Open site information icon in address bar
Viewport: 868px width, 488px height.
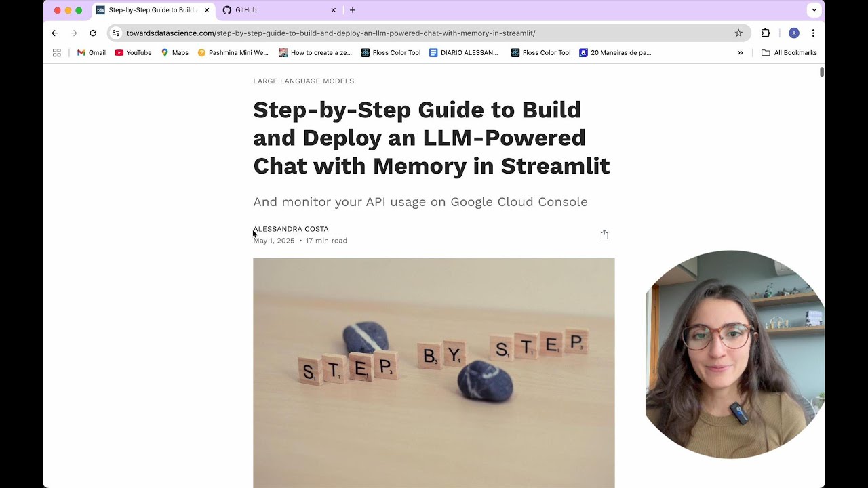point(116,33)
